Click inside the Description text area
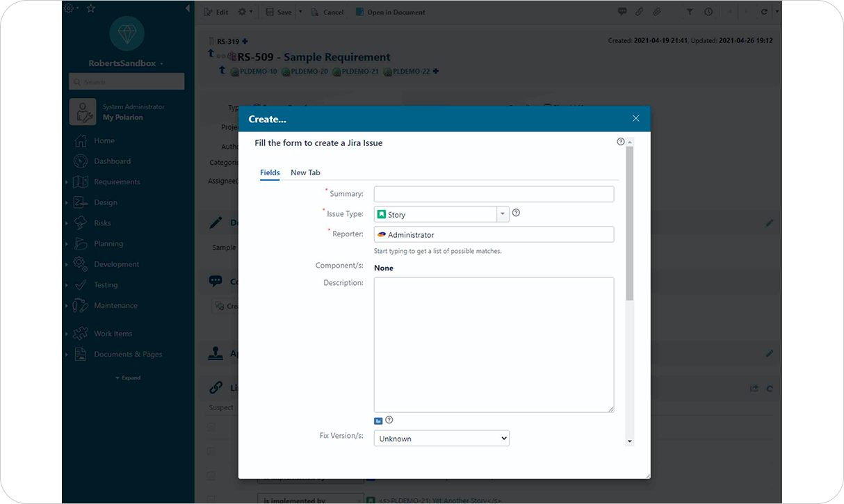 click(494, 345)
